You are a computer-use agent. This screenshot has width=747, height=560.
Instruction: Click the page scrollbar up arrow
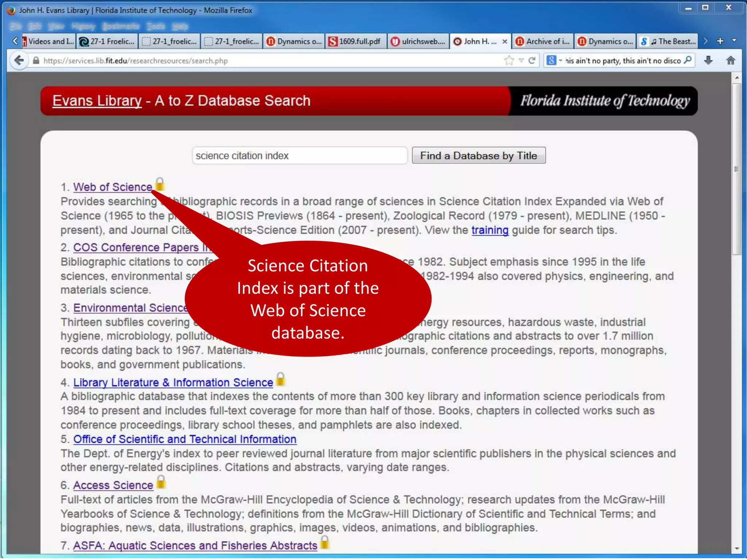[x=737, y=78]
